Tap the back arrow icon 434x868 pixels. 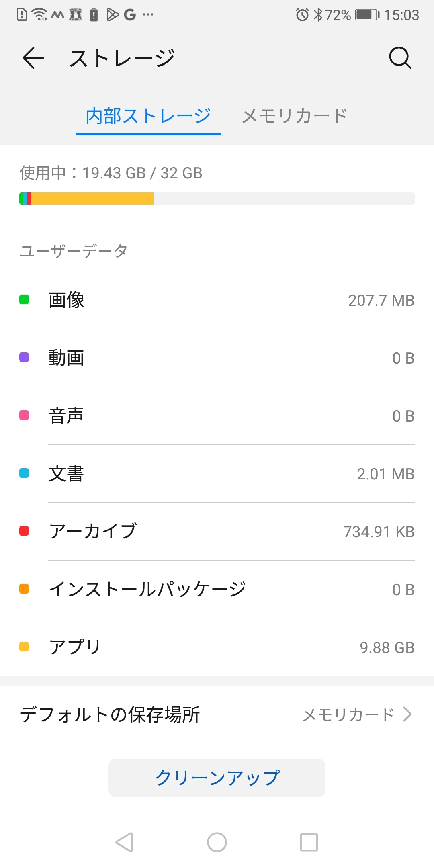pyautogui.click(x=33, y=58)
